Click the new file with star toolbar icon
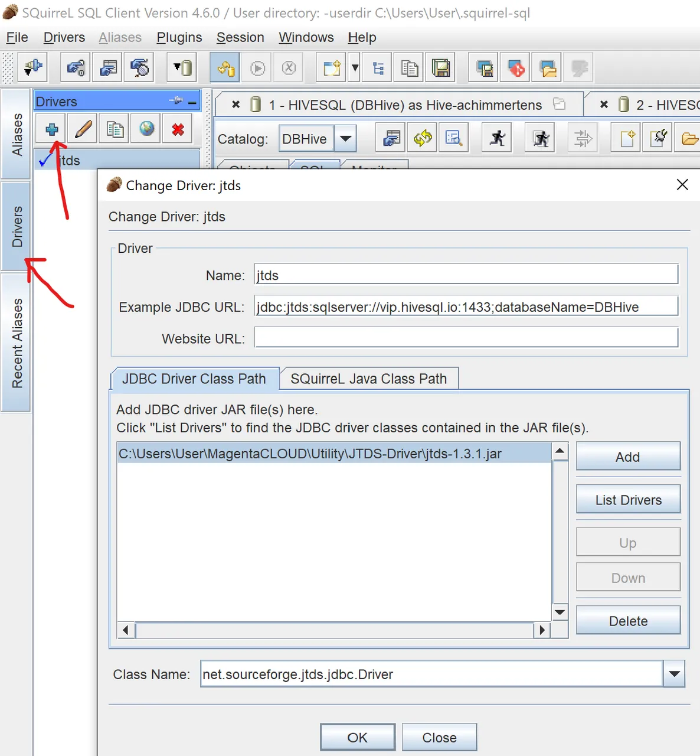 tap(331, 67)
